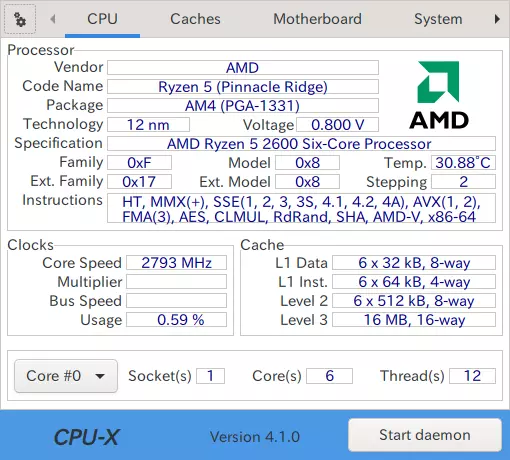Click the Temp. reading field
Image resolution: width=510 pixels, height=460 pixels.
[463, 163]
